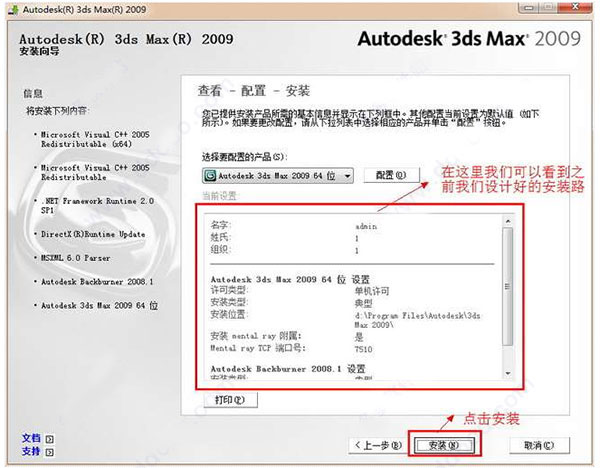Open the 支持 support link
600x468 pixels.
(x=31, y=452)
